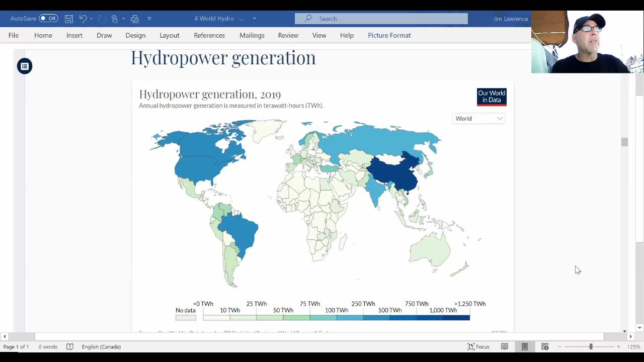Open the Undo history dropdown arrow
Image resolution: width=644 pixels, height=362 pixels.
(91, 19)
